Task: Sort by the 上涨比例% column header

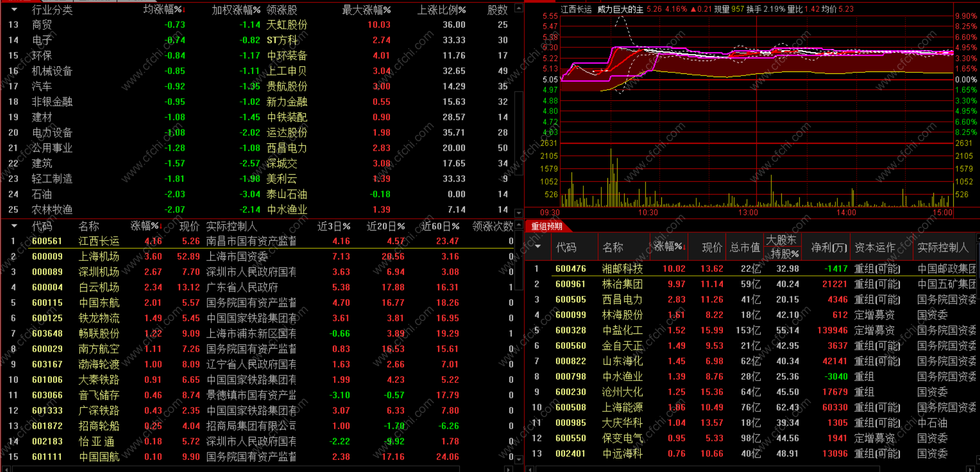Action: point(442,10)
